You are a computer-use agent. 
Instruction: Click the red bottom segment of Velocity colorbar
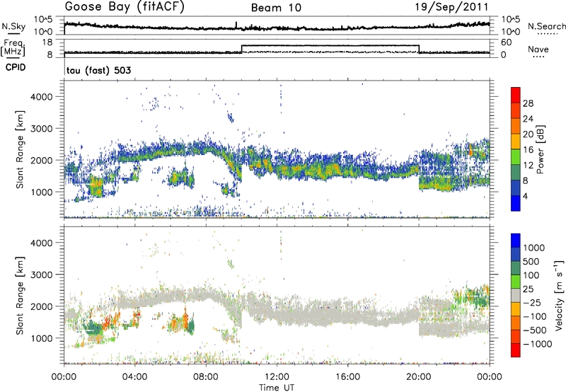(x=516, y=350)
